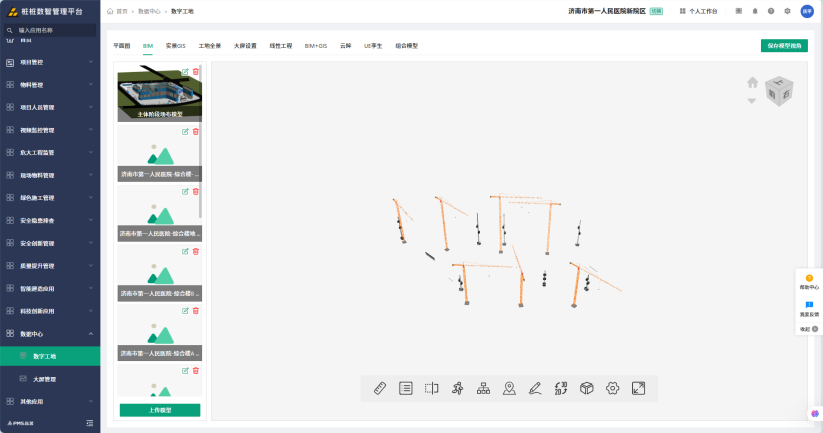Expand the 绿色施工管理 sidebar menu
The height and width of the screenshot is (433, 823).
pyautogui.click(x=50, y=198)
